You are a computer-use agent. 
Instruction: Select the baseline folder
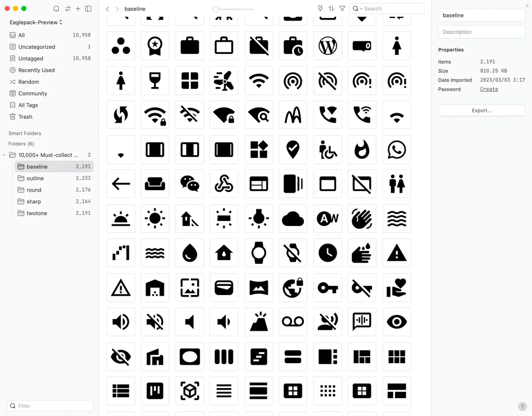pyautogui.click(x=54, y=167)
